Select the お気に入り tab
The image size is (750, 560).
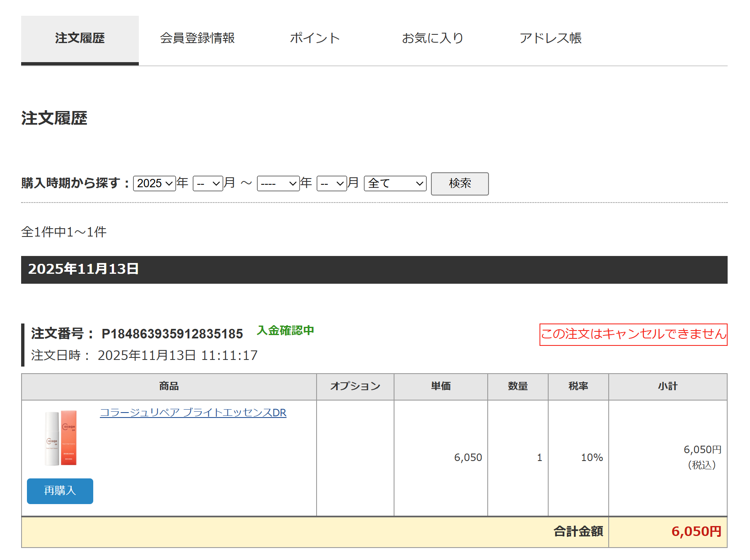pos(433,38)
